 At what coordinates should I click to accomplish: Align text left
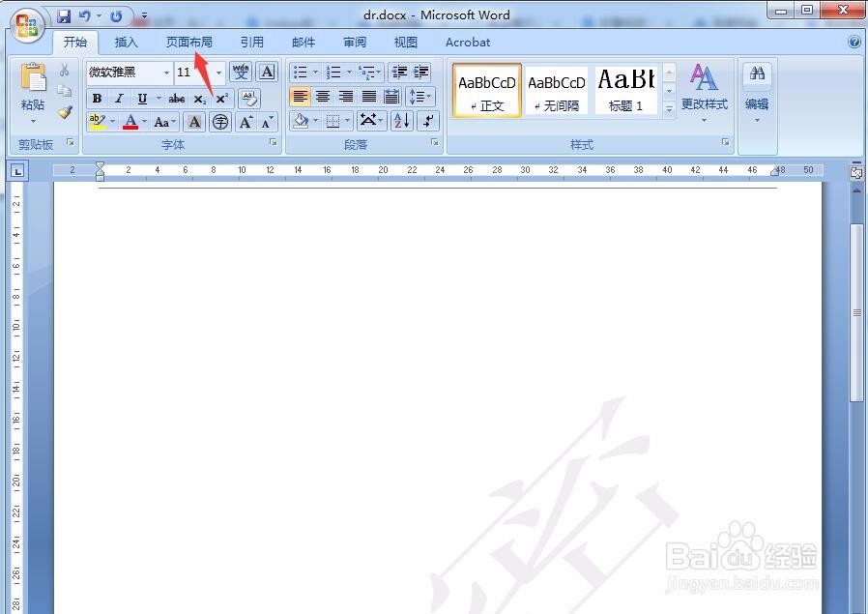(300, 97)
